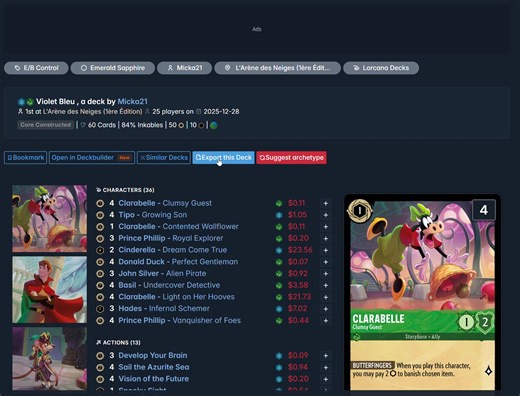This screenshot has height=396, width=520.
Task: Click the Basil mouse detective artwork thumbnail
Action: 49,359
